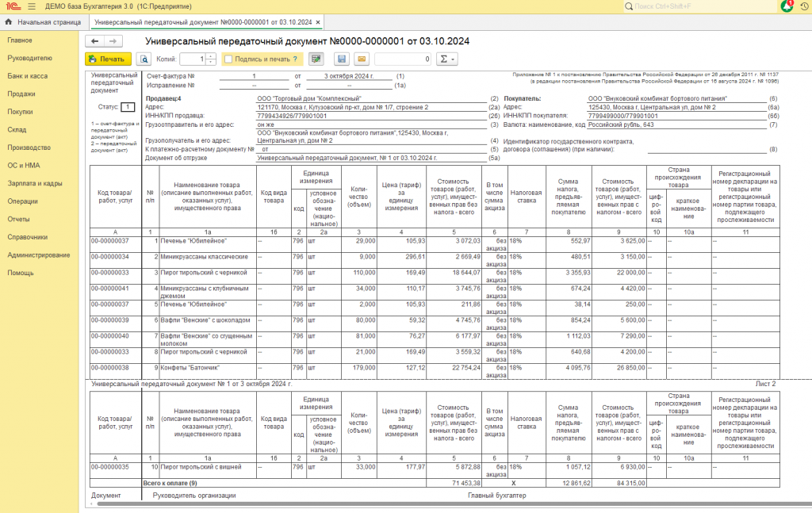This screenshot has width=812, height=513.
Task: Open notifications bell icon
Action: (787, 6)
